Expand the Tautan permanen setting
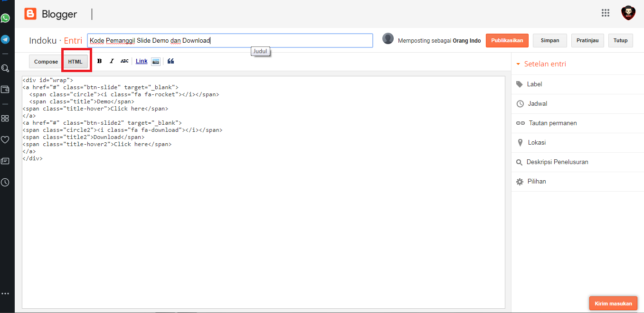The width and height of the screenshot is (644, 313). pyautogui.click(x=577, y=123)
